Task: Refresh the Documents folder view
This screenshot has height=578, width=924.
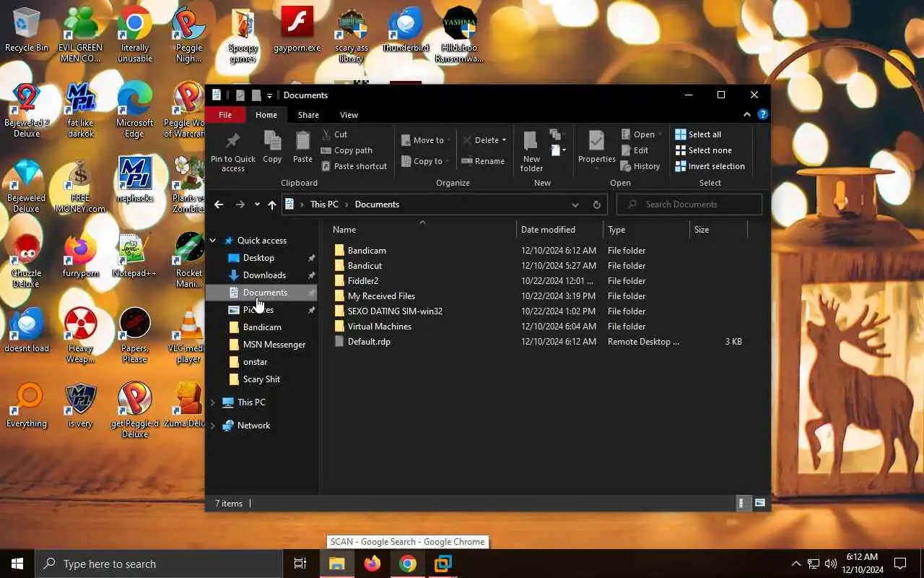Action: (x=596, y=204)
